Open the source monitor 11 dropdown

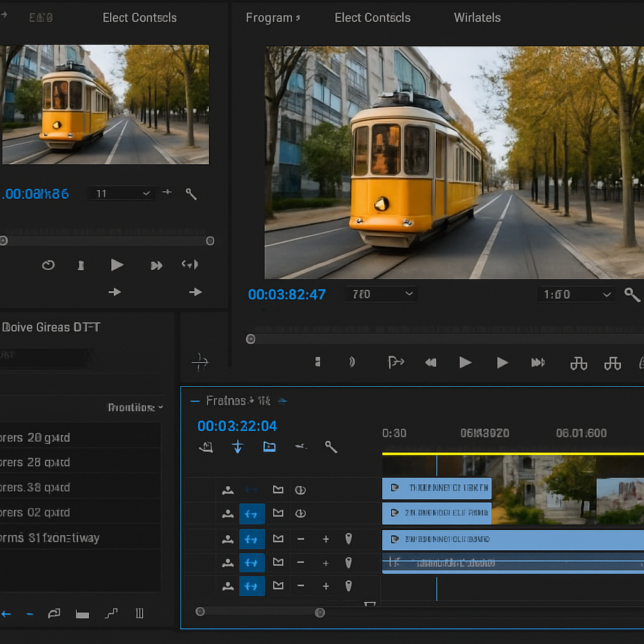pyautogui.click(x=123, y=194)
